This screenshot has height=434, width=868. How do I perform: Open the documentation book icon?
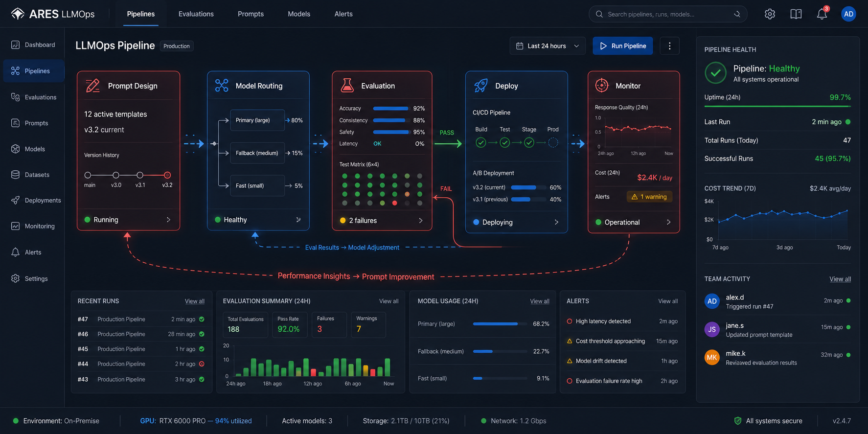[x=796, y=14]
